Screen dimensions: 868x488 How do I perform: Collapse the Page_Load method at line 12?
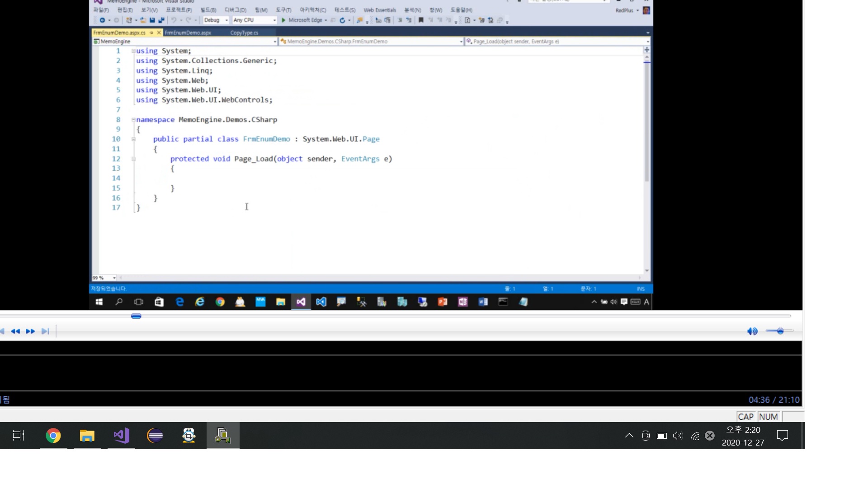(133, 159)
